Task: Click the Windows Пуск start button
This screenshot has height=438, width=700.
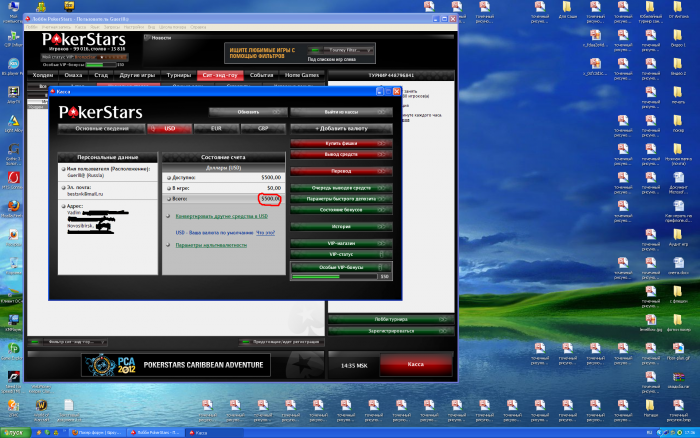Action: pyautogui.click(x=15, y=433)
